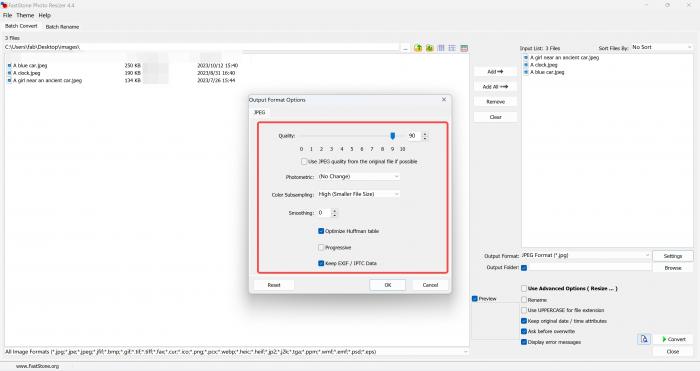Close the Output Format Options dialog
This screenshot has width=700, height=371.
[x=444, y=100]
